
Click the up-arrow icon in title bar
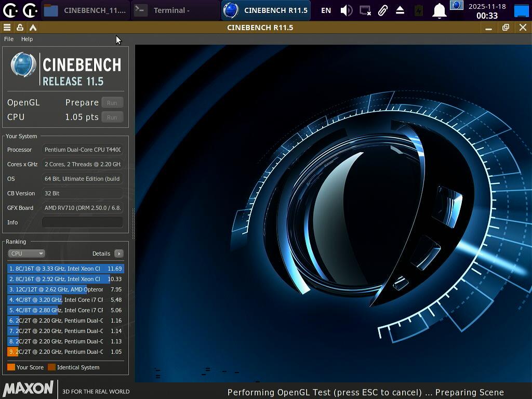tap(33, 28)
